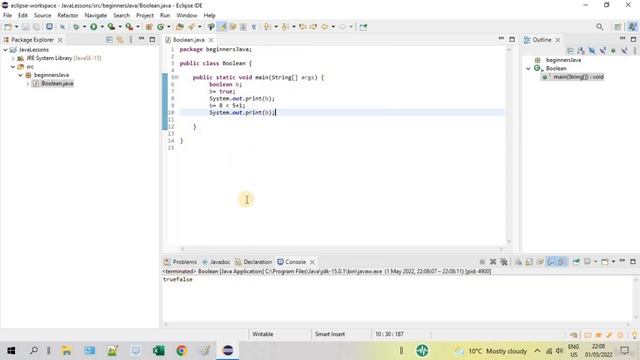
Task: Click the Smart Insert status bar entry
Action: pos(330,334)
